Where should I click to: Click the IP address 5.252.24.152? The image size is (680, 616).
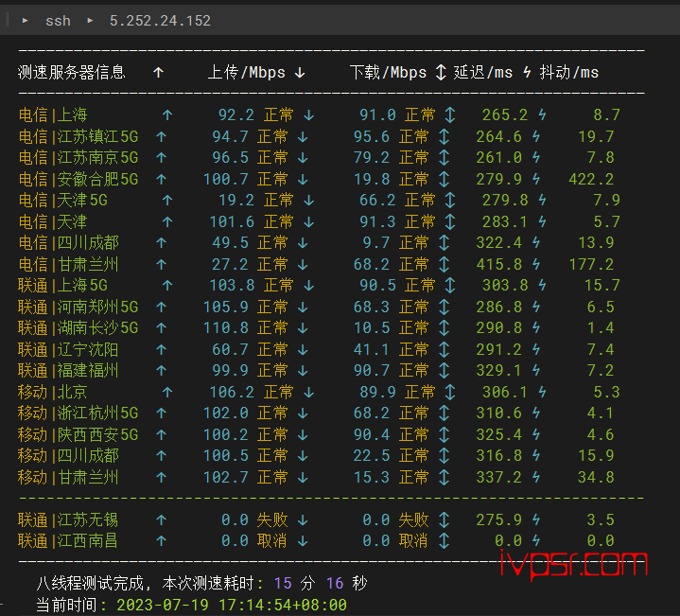click(x=160, y=21)
